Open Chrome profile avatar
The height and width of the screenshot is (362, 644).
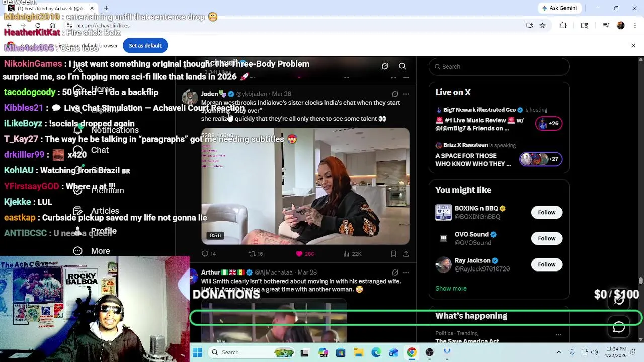pos(621,25)
